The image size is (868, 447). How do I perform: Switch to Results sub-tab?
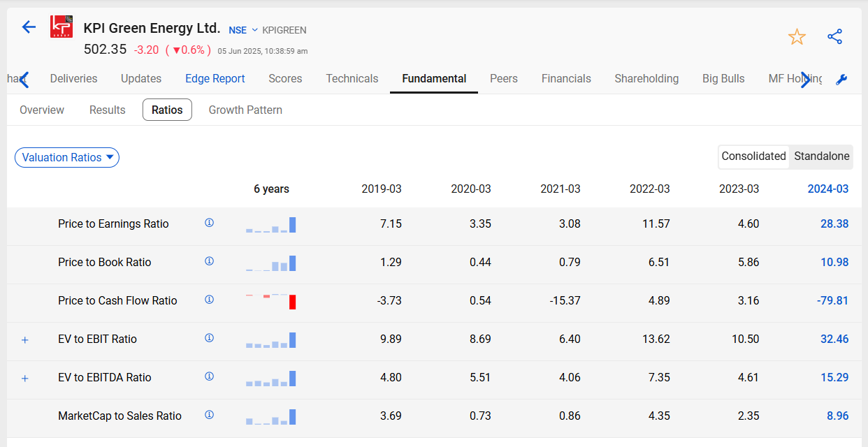108,110
